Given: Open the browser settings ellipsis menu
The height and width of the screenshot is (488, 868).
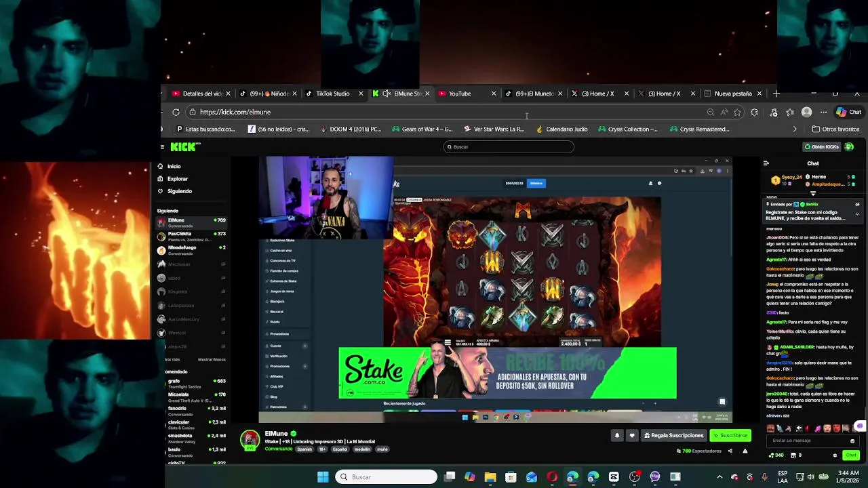Looking at the screenshot, I should click(x=823, y=112).
